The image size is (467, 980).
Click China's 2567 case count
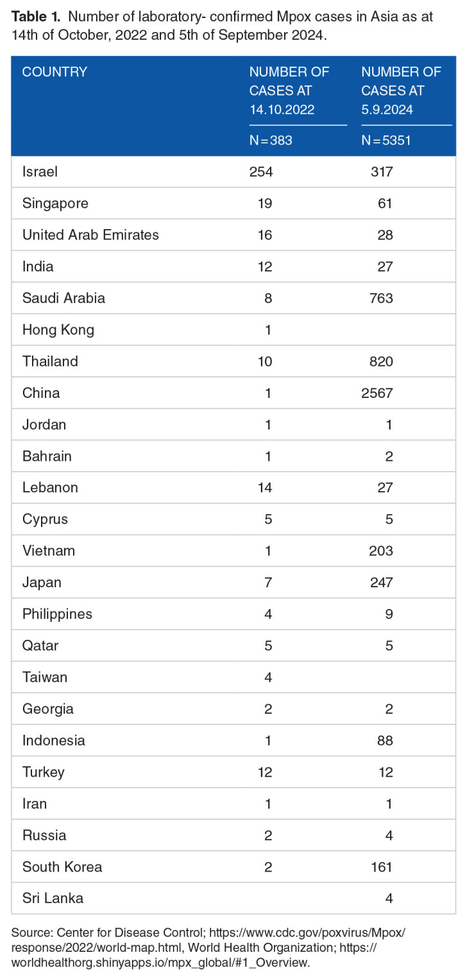[376, 393]
